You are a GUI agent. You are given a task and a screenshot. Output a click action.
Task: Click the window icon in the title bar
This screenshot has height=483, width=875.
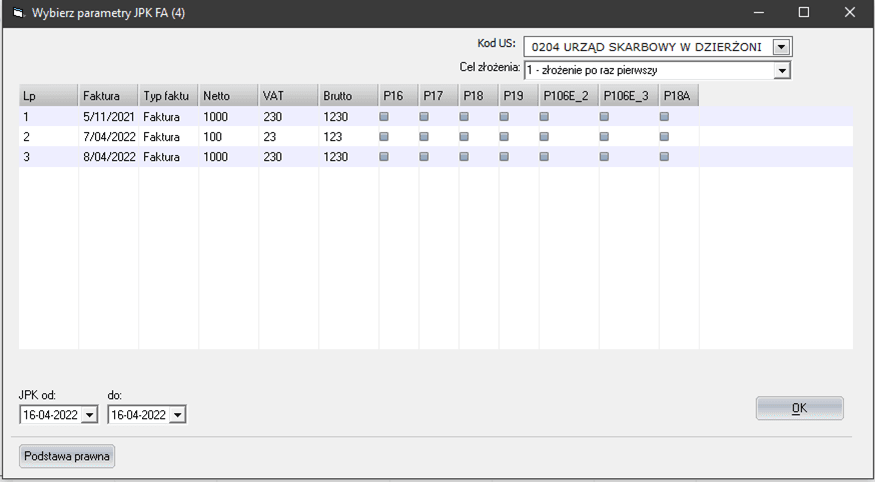point(16,13)
